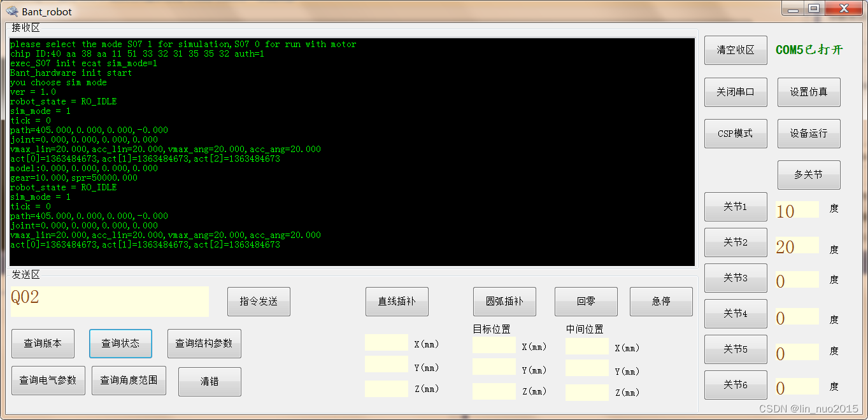
Task: Click 指令发送 to send command
Action: [259, 302]
